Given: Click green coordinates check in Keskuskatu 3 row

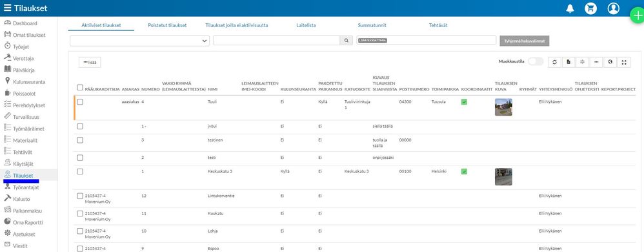Looking at the screenshot, I should [464, 171].
